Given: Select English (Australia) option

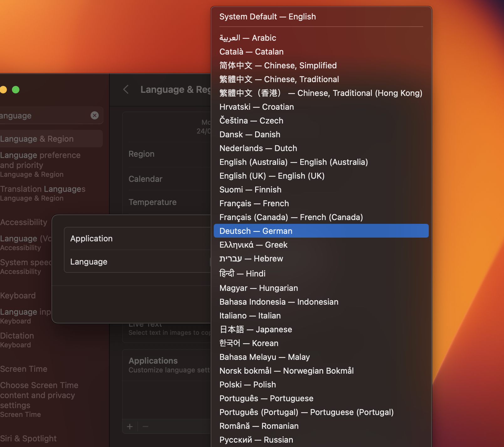Looking at the screenshot, I should point(321,162).
